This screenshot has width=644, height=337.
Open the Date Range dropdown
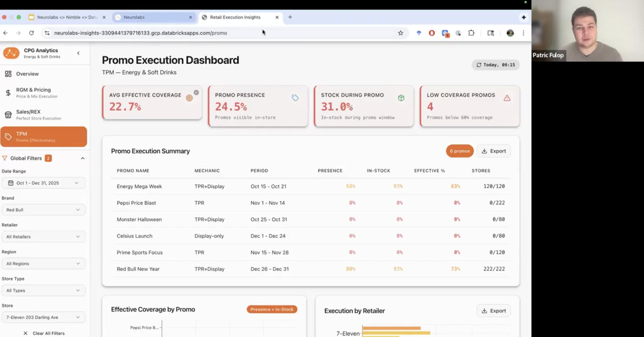tap(43, 183)
